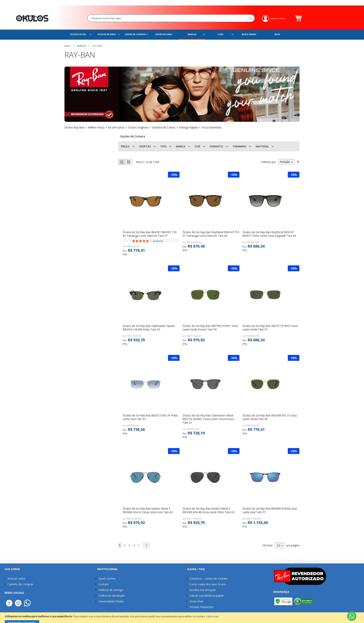Open the Marca filter dropdown

pos(183,146)
